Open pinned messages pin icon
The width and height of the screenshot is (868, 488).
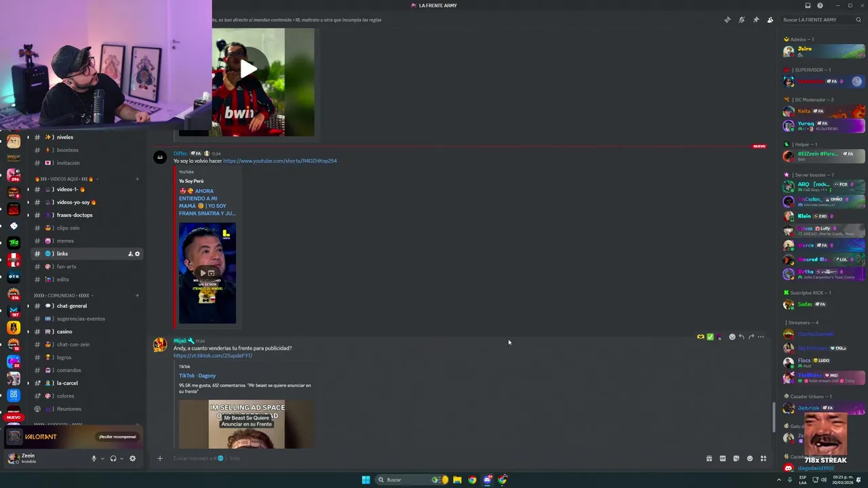[756, 20]
